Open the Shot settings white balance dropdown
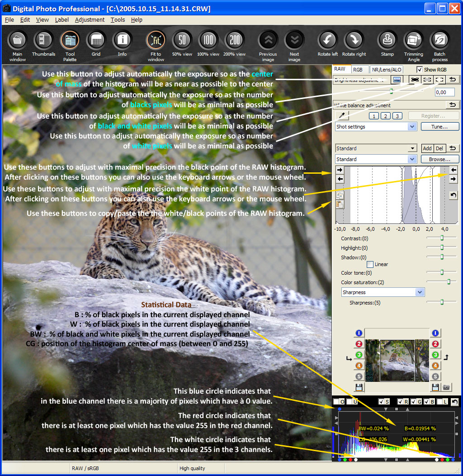This screenshot has width=463, height=476. [x=376, y=127]
